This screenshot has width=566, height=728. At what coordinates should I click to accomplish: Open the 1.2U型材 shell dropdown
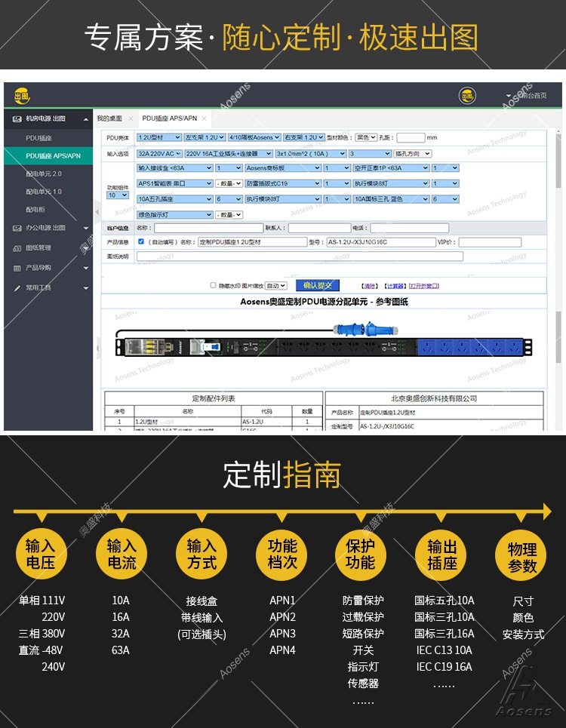pyautogui.click(x=158, y=137)
